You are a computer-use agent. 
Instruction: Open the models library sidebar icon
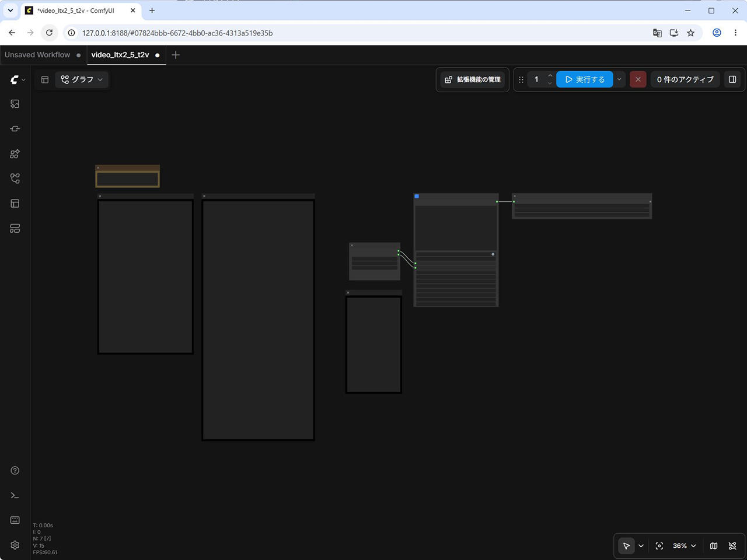(x=15, y=154)
